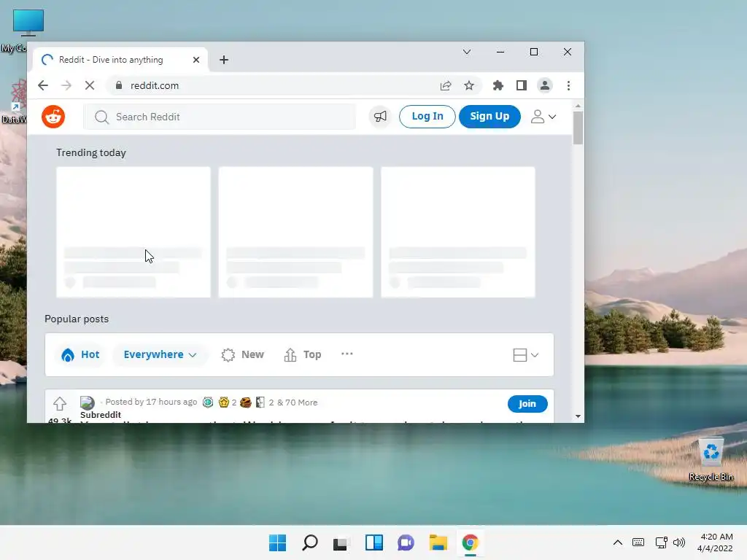Screen dimensions: 747x560
Task: Open Chat app on taskbar
Action: coord(406,542)
